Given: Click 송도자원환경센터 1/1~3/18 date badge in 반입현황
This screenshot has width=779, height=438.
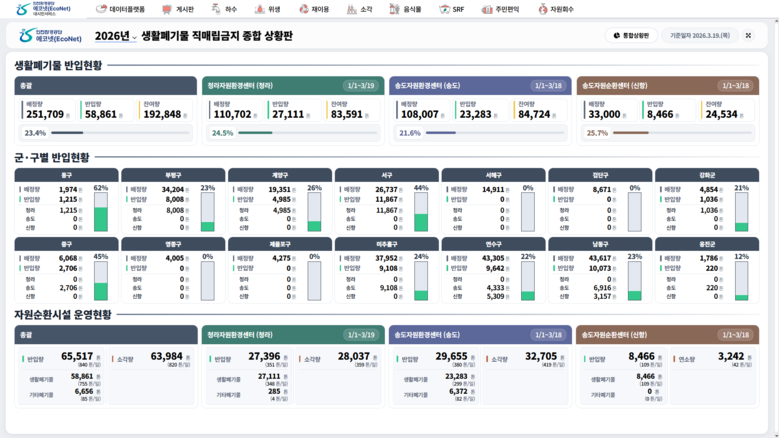Looking at the screenshot, I should click(547, 86).
